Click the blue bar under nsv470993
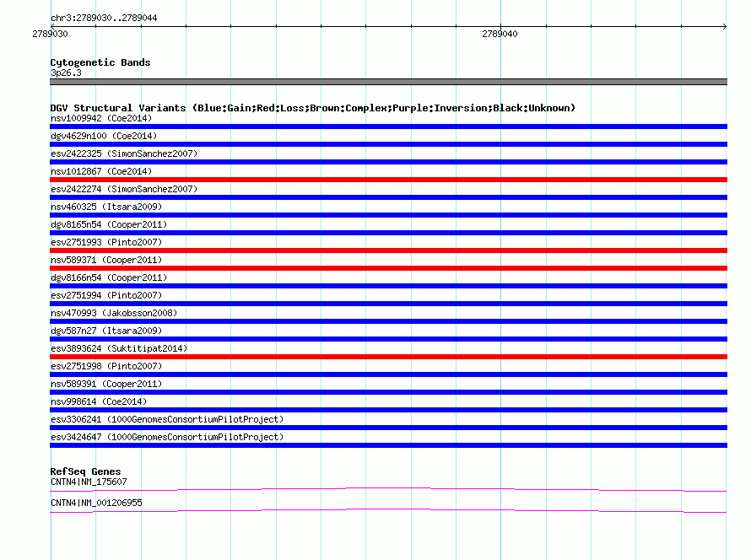Viewport: 751px width, 560px height. point(388,321)
